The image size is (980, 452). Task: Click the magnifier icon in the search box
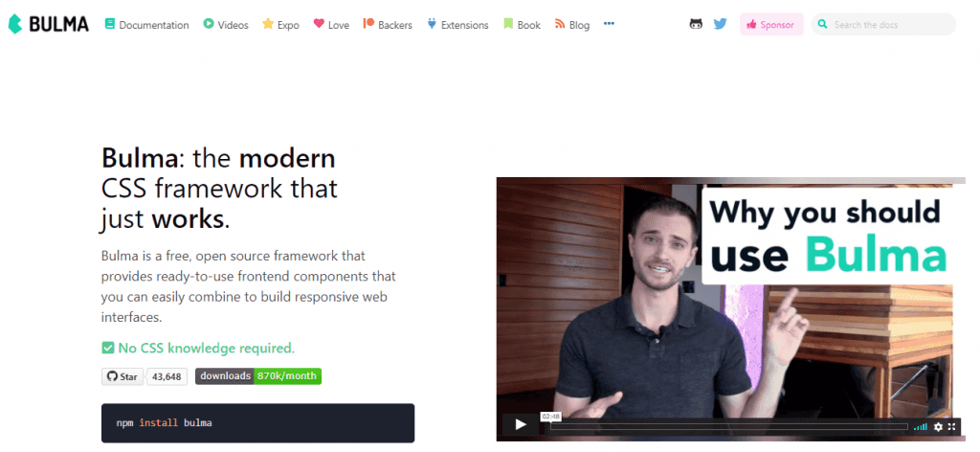tap(822, 24)
